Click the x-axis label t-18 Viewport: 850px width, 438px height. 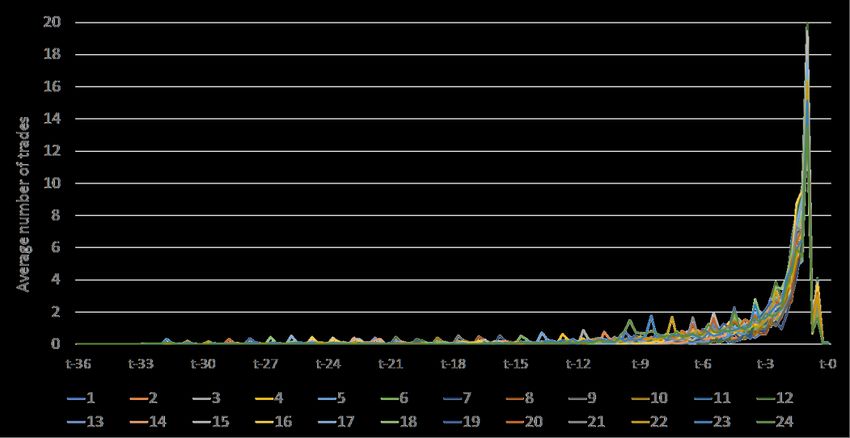[453, 364]
